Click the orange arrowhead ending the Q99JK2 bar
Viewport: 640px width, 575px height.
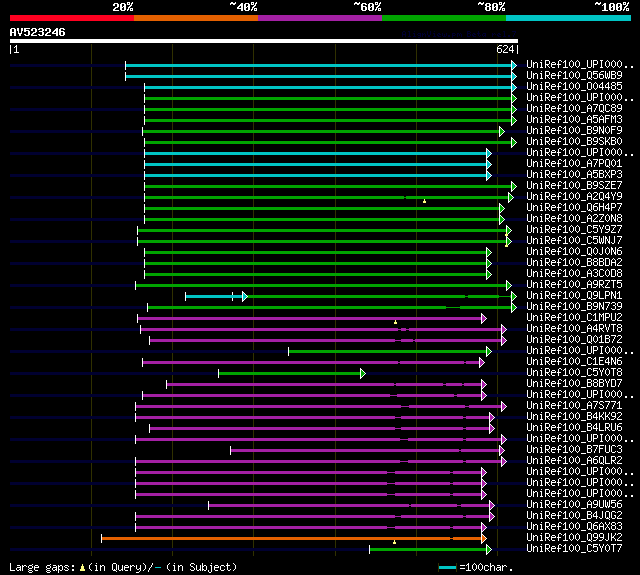(x=484, y=539)
